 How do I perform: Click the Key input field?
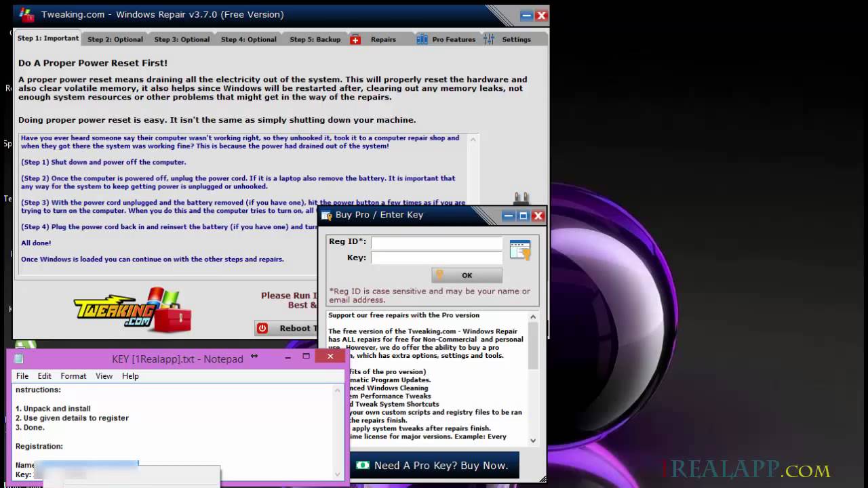(436, 258)
